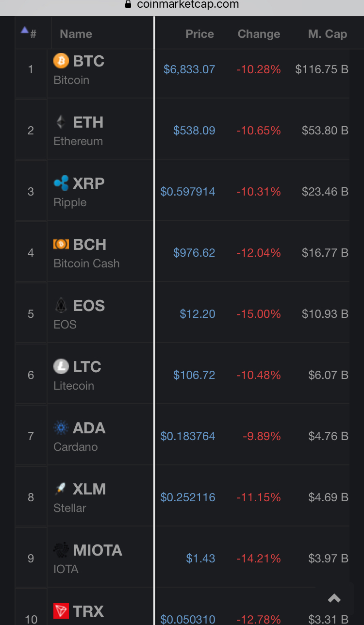The width and height of the screenshot is (364, 625).
Task: Tap the coinmarketcap.com address bar
Action: 182,5
